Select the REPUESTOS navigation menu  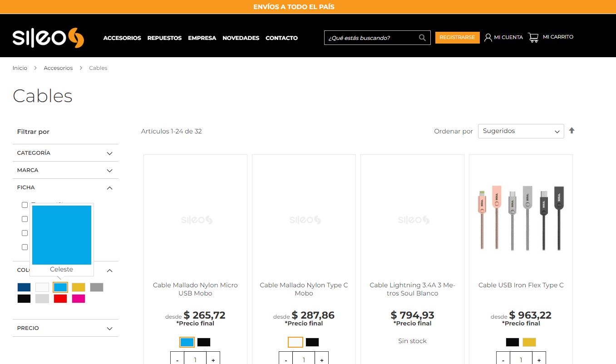164,38
